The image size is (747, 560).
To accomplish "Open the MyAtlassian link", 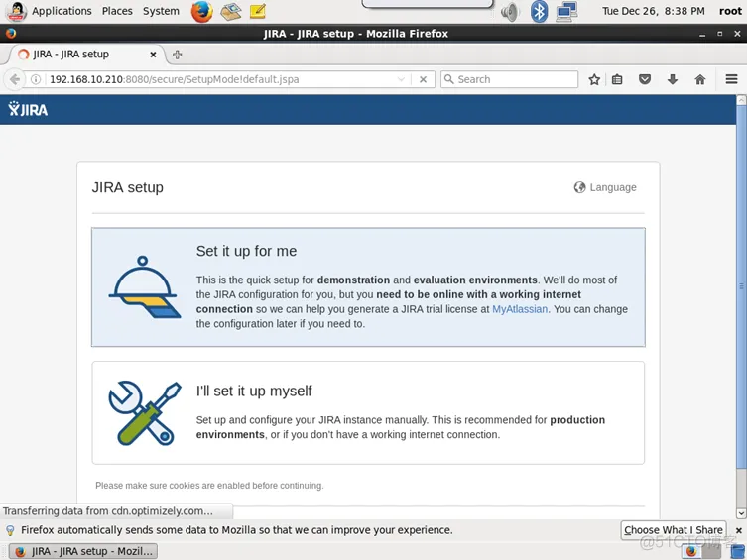I will pos(519,309).
